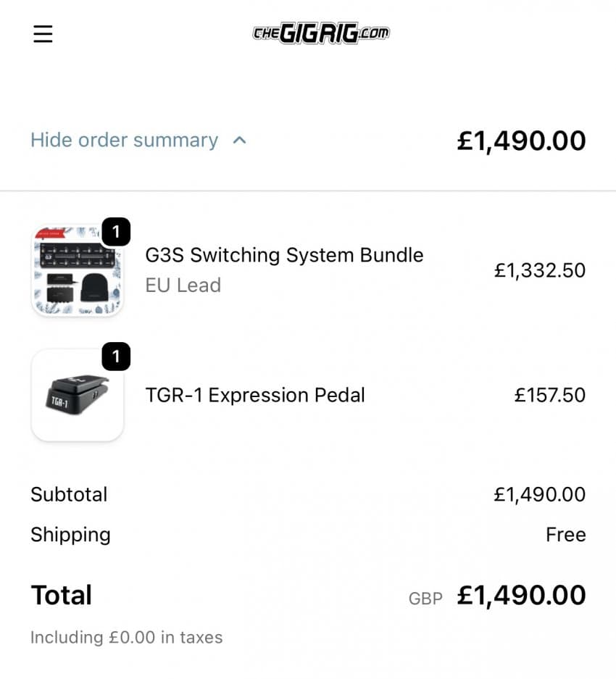Click the G3S Switching System Bundle thumbnail
616x679 pixels.
77,272
